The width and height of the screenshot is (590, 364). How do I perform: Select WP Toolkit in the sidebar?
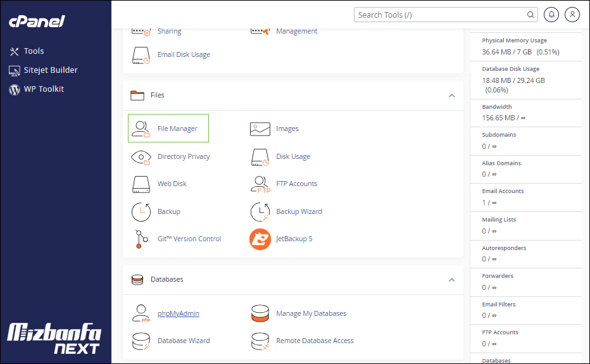tap(44, 89)
